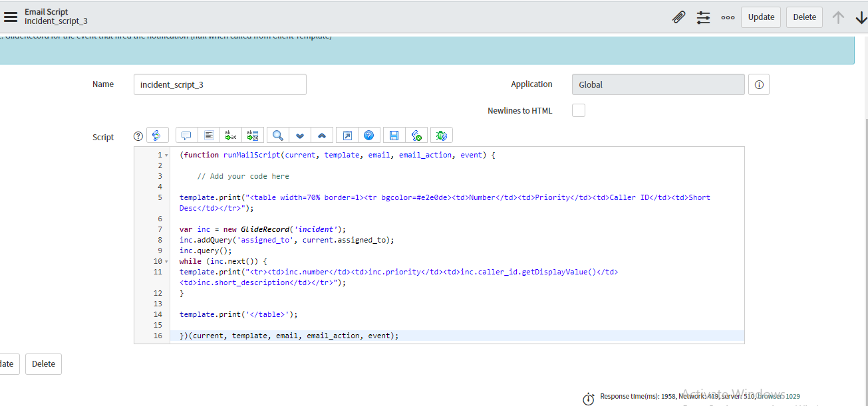Open the Replace tool in script editor
Screen dimensions: 868x406
click(231, 136)
